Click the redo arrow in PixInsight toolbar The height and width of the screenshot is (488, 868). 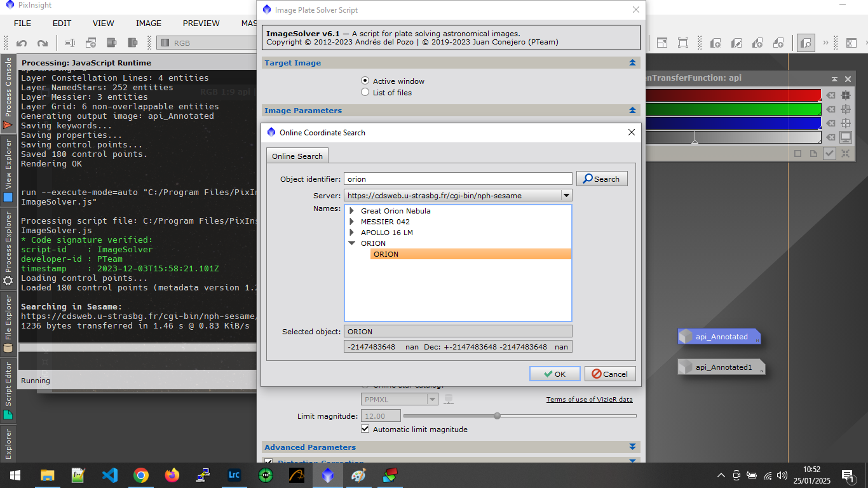(43, 43)
